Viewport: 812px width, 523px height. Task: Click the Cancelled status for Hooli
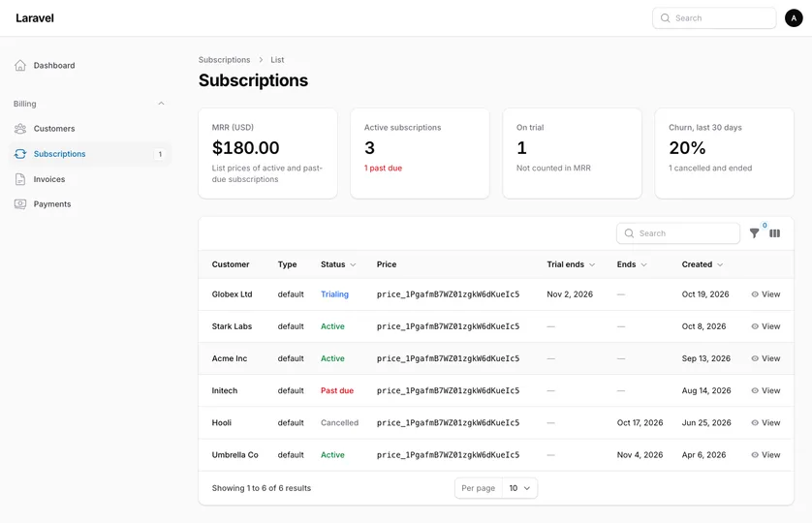point(339,422)
